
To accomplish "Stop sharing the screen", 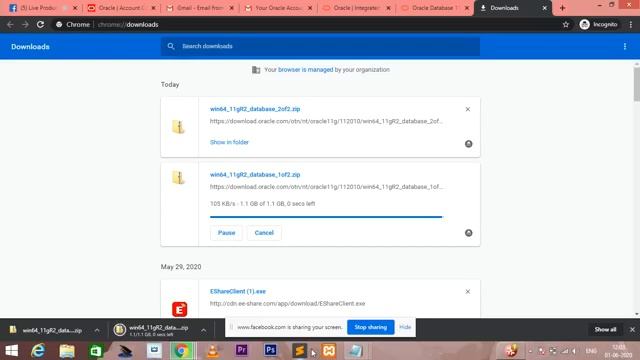I will click(371, 327).
